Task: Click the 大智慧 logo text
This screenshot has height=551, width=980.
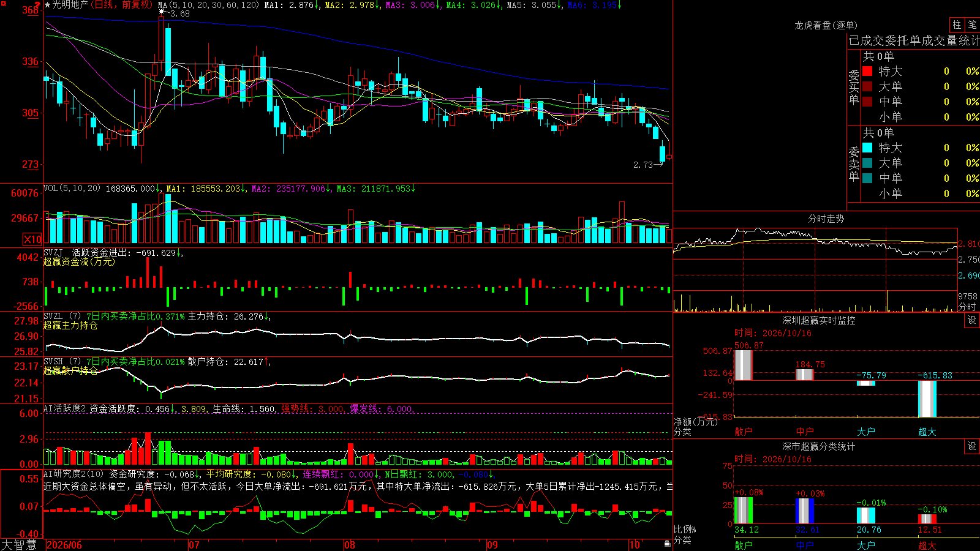Action: point(19,544)
